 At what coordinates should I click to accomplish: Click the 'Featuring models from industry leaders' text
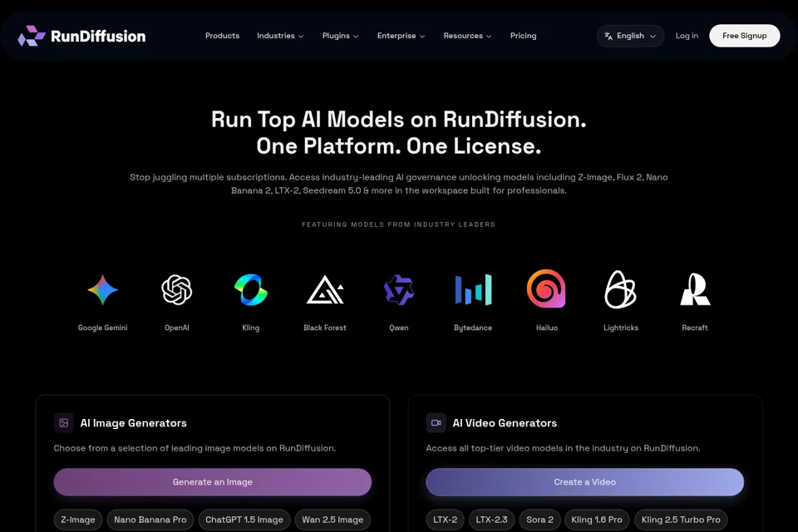[398, 224]
